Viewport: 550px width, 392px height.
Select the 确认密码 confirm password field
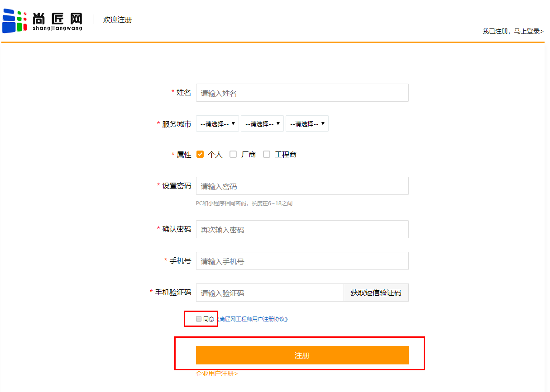302,229
